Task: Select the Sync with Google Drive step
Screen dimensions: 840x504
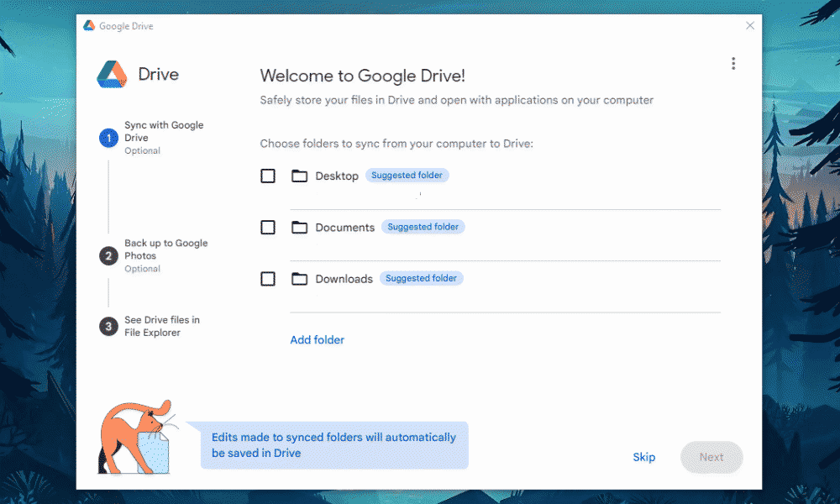Action: 164,132
